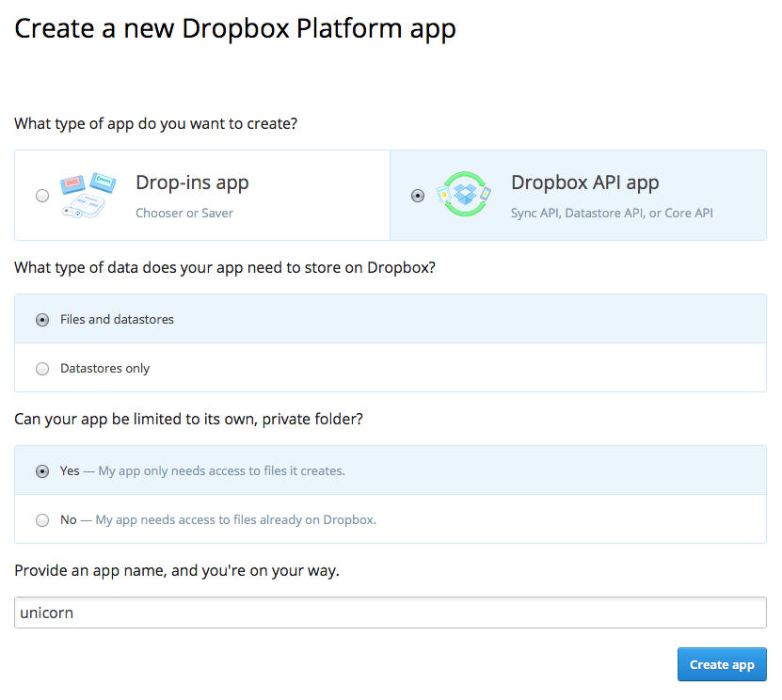The width and height of the screenshot is (782, 700).
Task: Click the 'Dropbox API app' title text
Action: coord(585,183)
